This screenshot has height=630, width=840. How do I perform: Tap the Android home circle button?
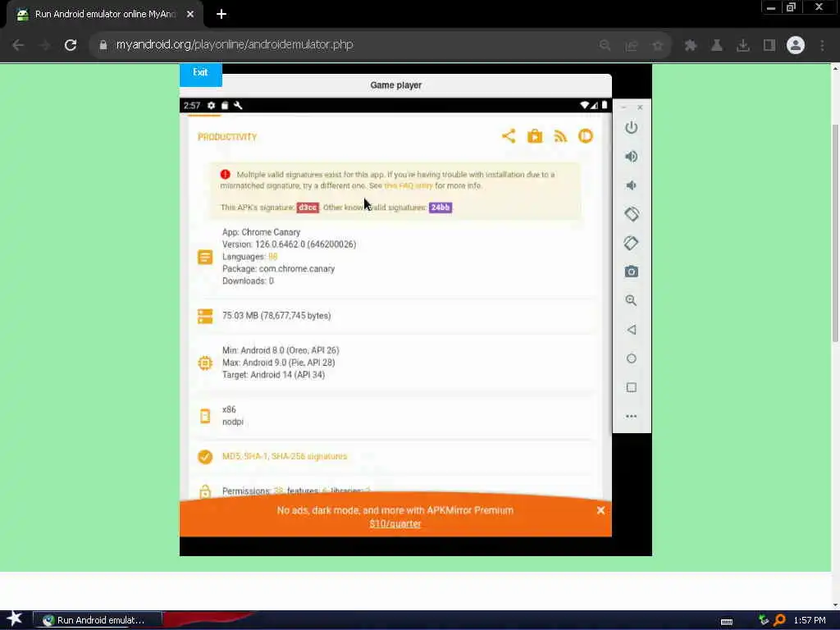pyautogui.click(x=631, y=358)
